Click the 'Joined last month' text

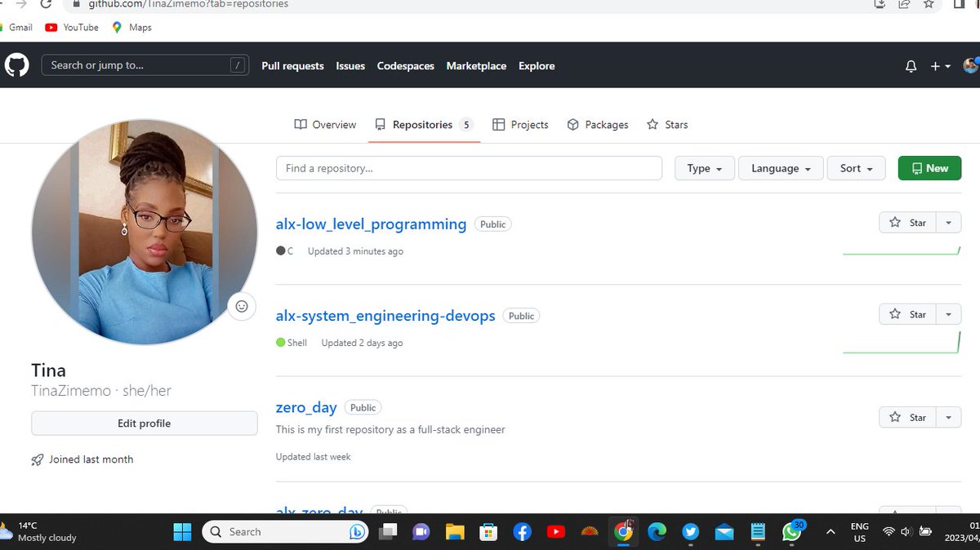(x=91, y=459)
